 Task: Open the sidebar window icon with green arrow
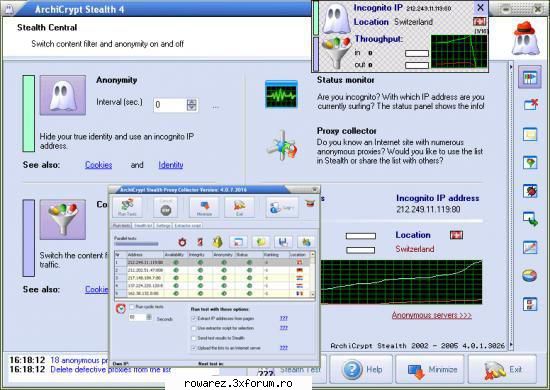tap(530, 219)
